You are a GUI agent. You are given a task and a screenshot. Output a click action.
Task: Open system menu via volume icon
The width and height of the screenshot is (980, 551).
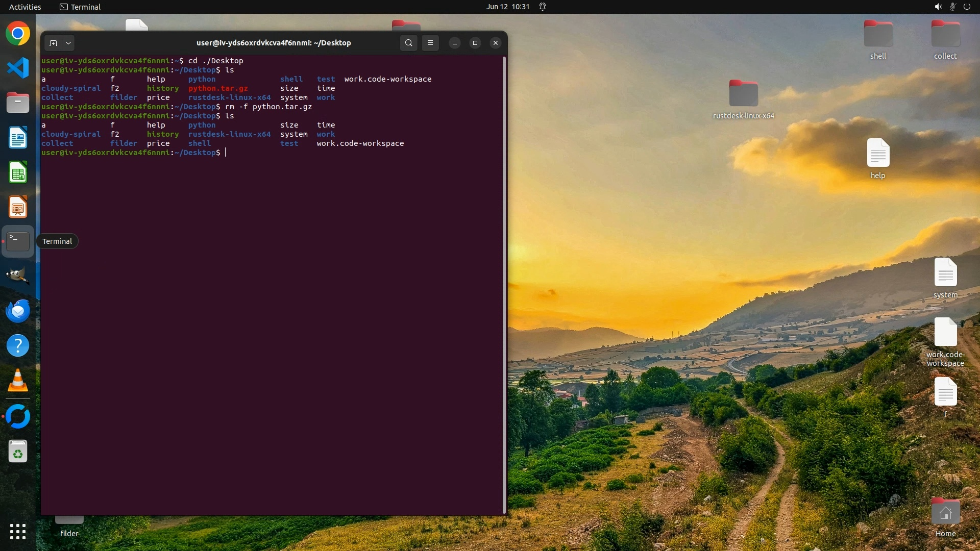938,7
